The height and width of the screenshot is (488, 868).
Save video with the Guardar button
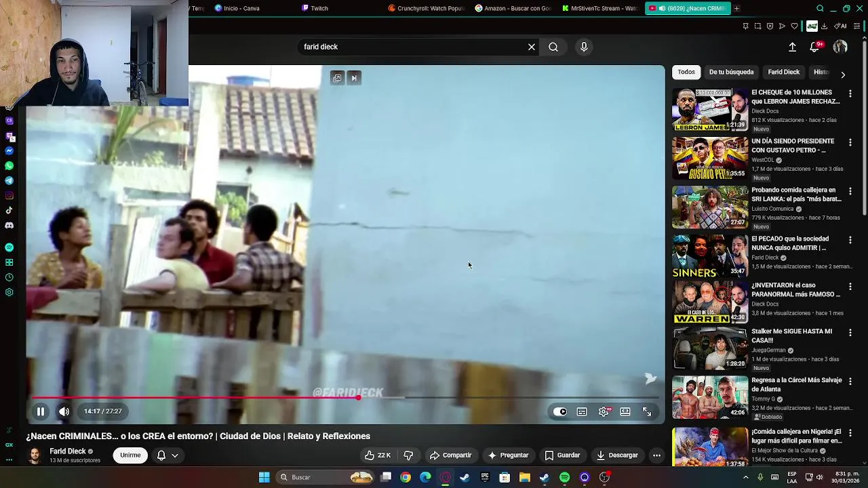click(x=562, y=455)
